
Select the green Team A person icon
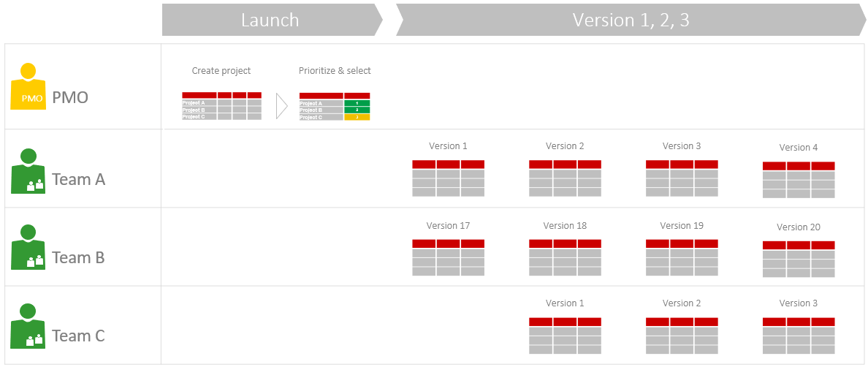tap(28, 172)
